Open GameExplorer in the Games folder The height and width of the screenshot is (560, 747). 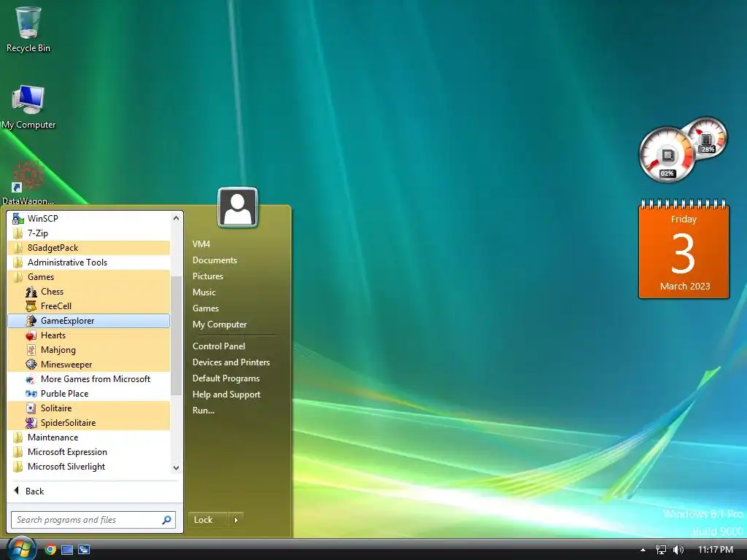point(89,321)
